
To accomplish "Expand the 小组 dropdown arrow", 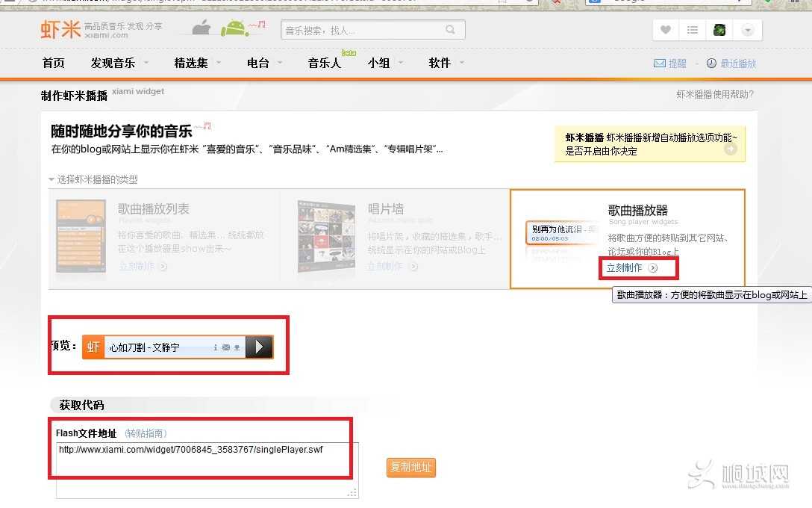I will [x=400, y=63].
